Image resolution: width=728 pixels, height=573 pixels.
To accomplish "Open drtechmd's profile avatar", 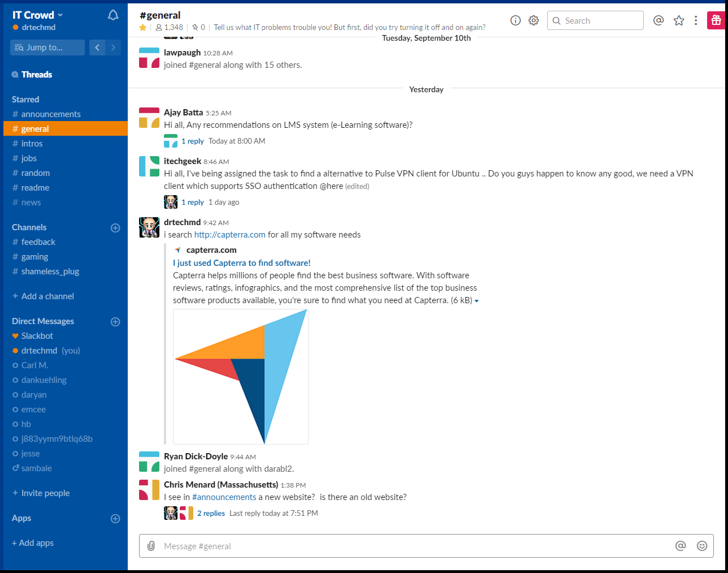I will 149,227.
